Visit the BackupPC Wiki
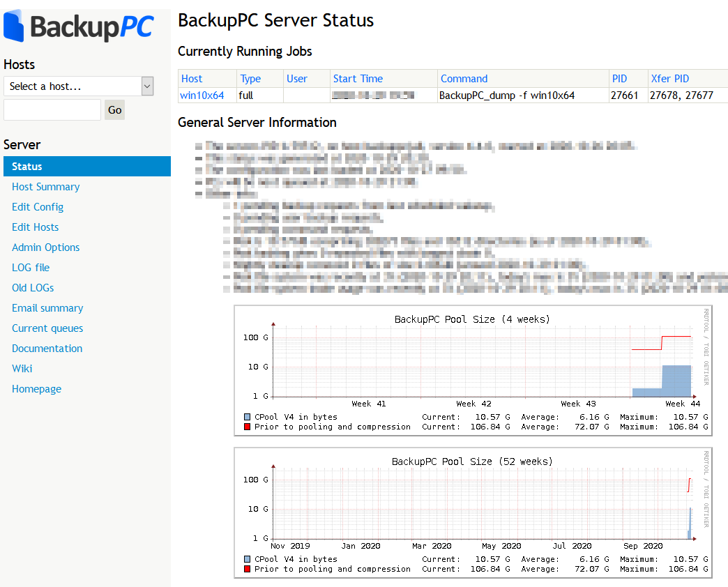The height and width of the screenshot is (587, 728). click(x=22, y=368)
